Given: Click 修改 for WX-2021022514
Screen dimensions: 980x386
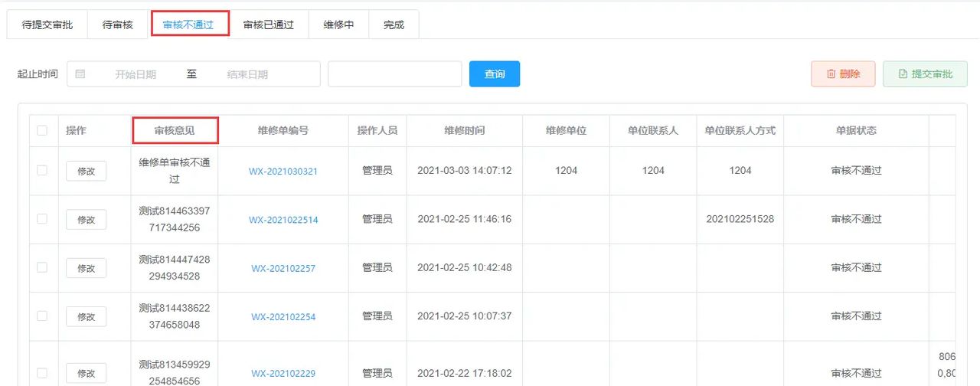Looking at the screenshot, I should coord(86,220).
